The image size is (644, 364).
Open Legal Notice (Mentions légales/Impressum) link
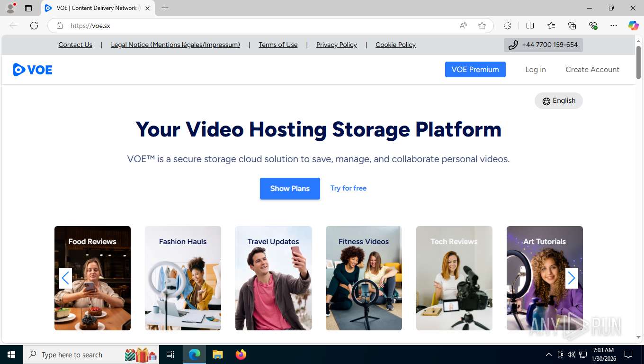(x=175, y=45)
